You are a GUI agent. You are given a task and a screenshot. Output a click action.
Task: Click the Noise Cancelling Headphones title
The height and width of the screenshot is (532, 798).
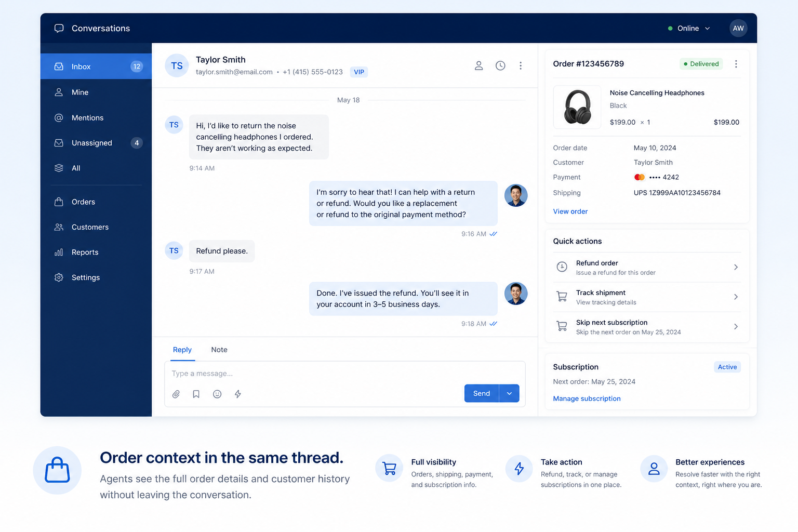coord(657,93)
